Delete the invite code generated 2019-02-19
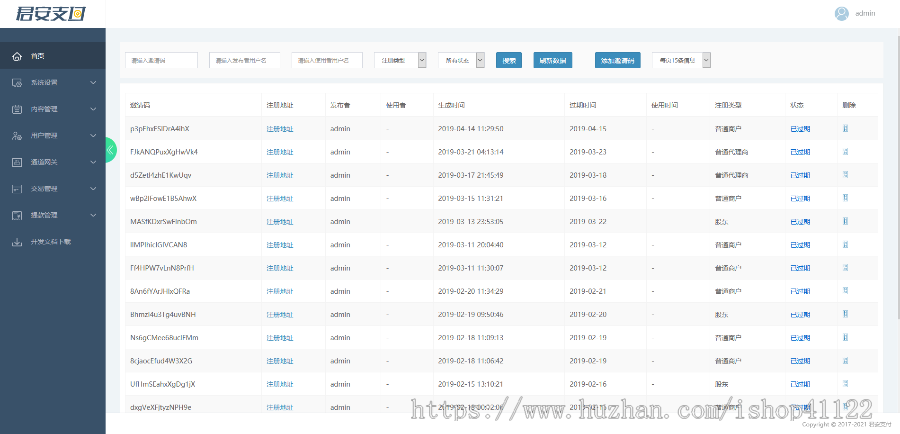 tap(845, 315)
